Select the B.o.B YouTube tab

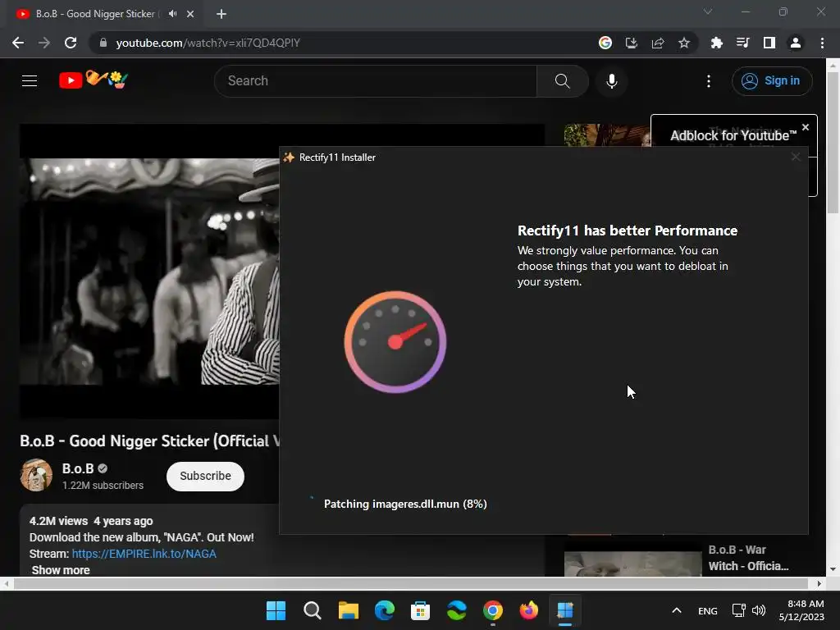[x=95, y=14]
